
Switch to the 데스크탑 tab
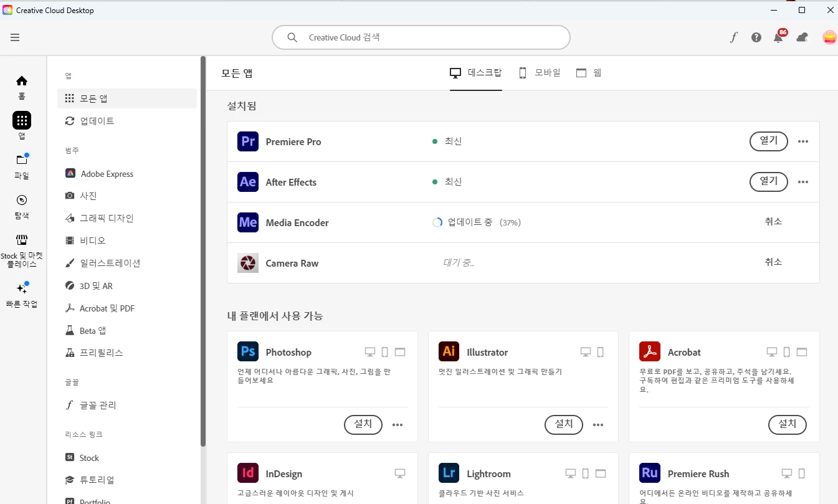476,73
